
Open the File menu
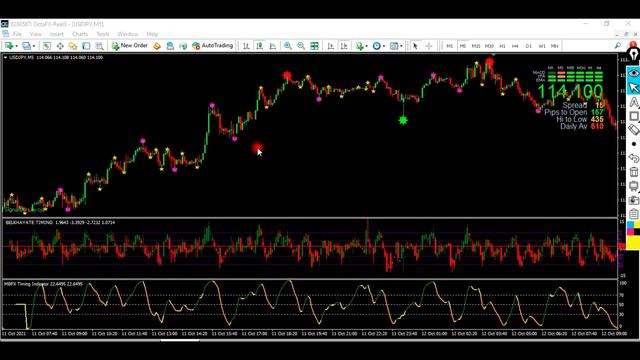pos(17,34)
